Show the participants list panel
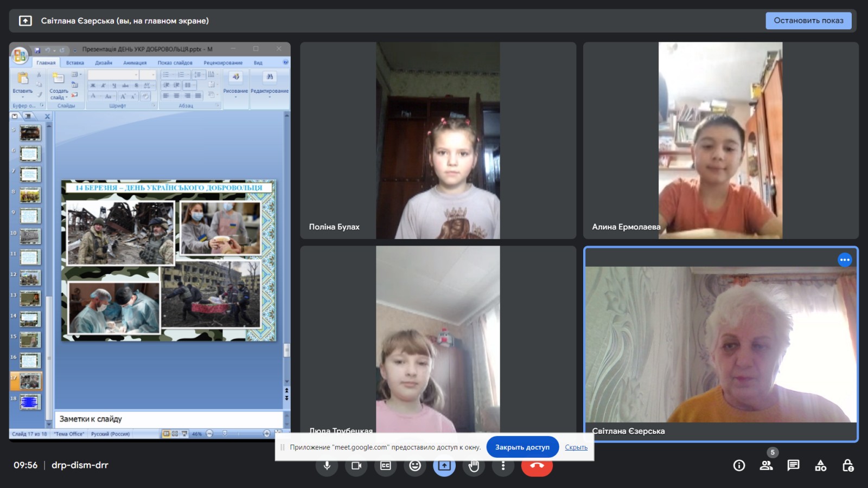This screenshot has height=488, width=868. 766,465
